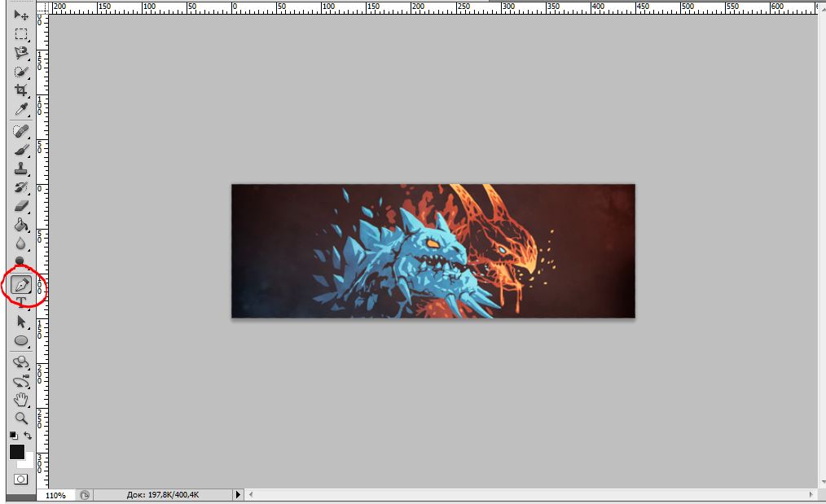Select the Healing Brush tool
Screen dimensions: 826x504
(x=21, y=131)
